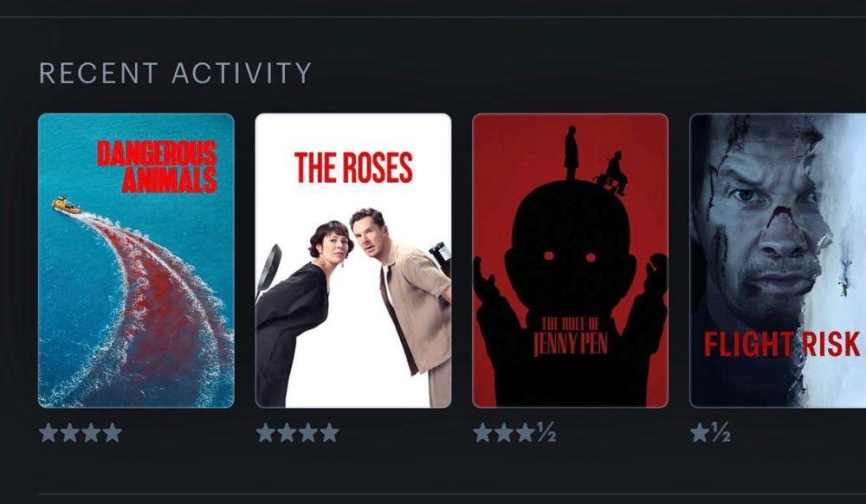Screen dimensions: 866x504
Task: Click the red Dangerous Animals title text
Action: click(x=158, y=166)
